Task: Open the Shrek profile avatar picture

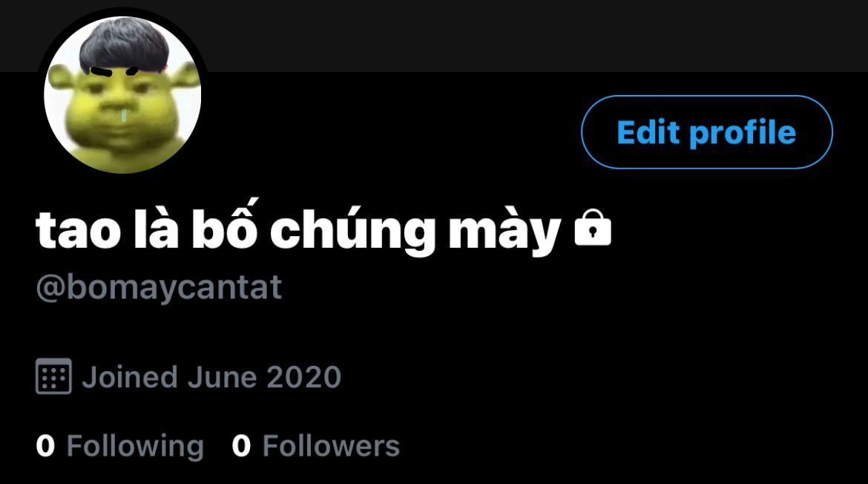Action: pyautogui.click(x=122, y=95)
